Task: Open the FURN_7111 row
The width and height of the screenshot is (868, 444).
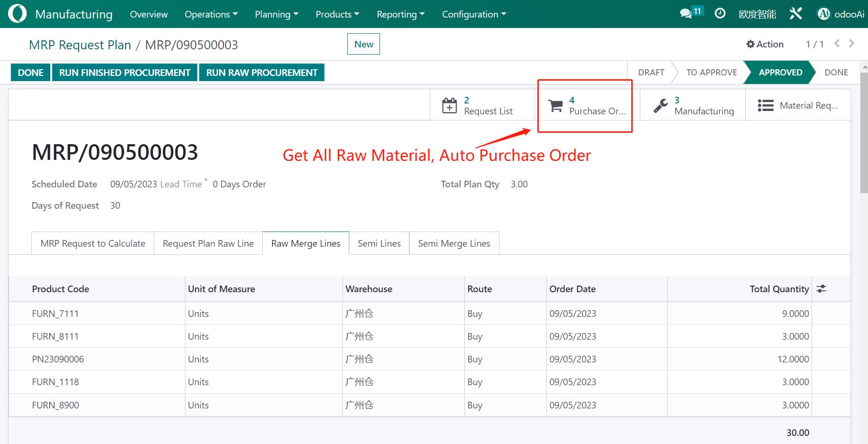Action: (429, 314)
